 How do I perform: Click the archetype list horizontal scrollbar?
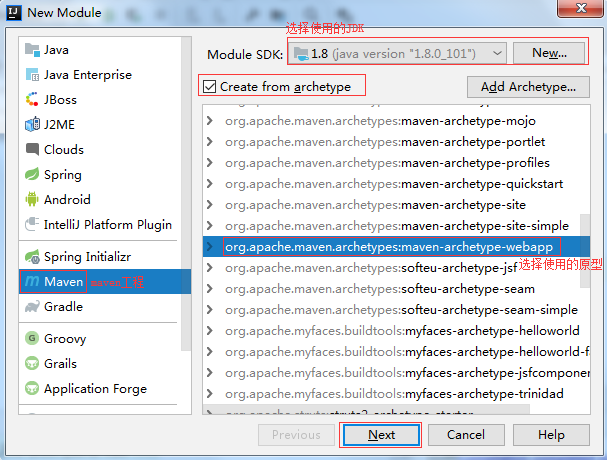tap(366, 410)
